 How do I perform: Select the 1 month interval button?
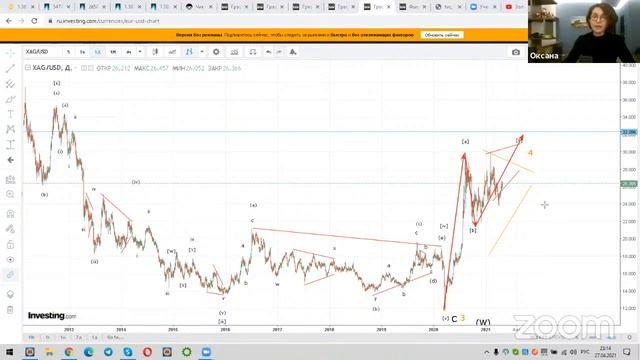point(113,52)
